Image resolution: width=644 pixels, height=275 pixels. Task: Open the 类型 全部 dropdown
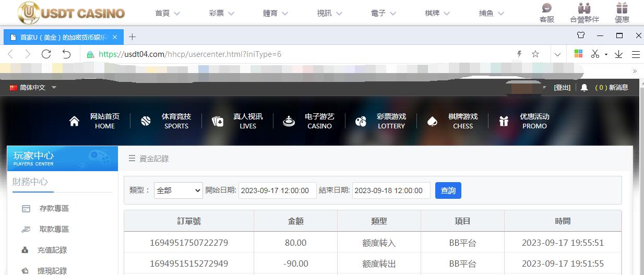(178, 190)
